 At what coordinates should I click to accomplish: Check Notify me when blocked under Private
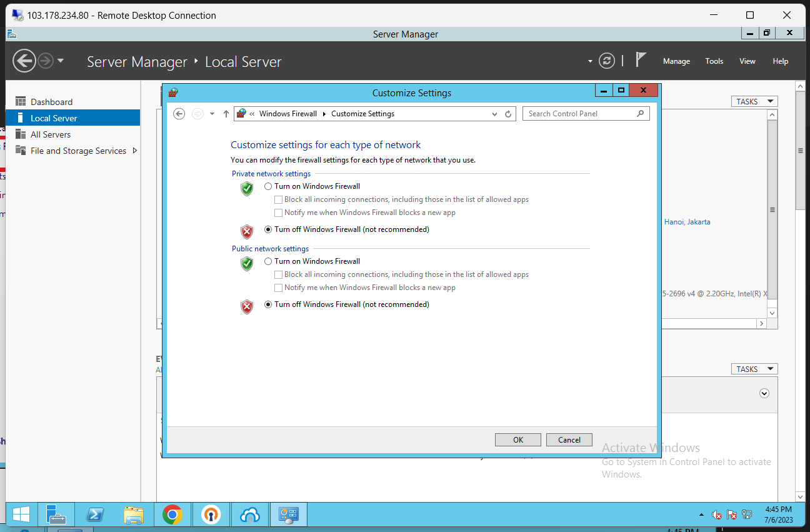click(x=278, y=213)
